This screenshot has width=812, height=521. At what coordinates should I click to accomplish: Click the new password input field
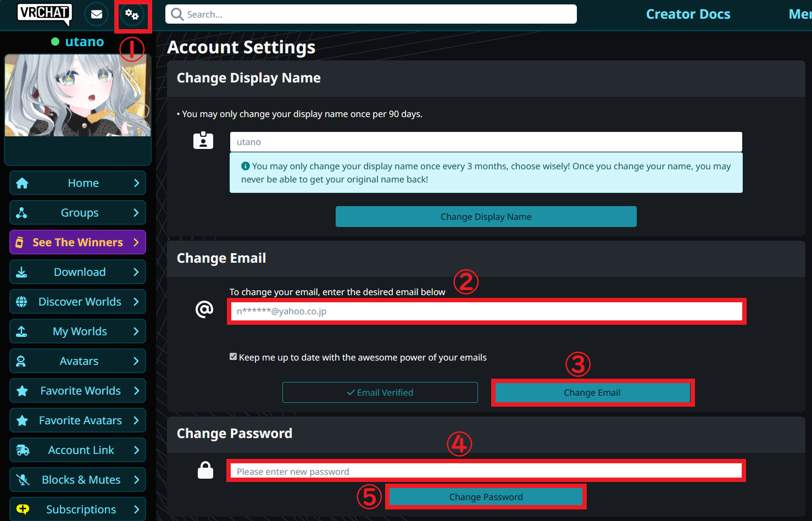(x=486, y=472)
